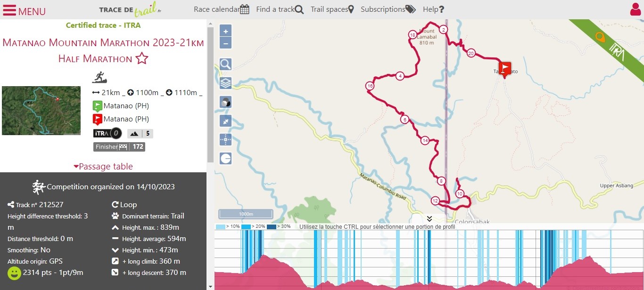This screenshot has width=644, height=290.
Task: Click the Certified trace - ITRA label
Action: pyautogui.click(x=103, y=25)
